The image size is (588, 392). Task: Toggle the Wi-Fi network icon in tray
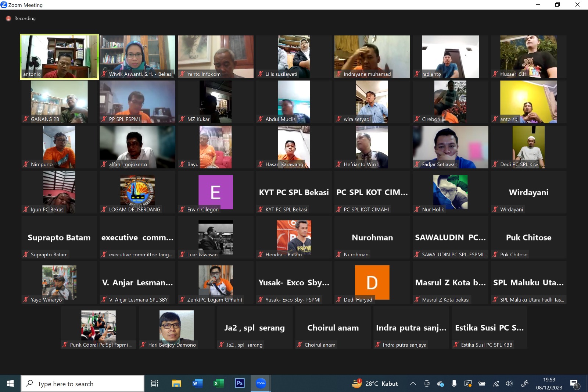click(x=496, y=384)
